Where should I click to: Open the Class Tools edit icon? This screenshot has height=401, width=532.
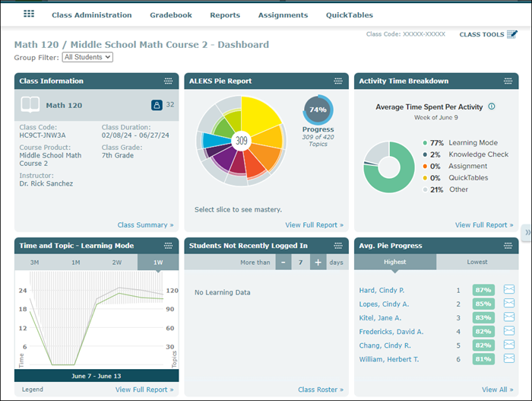[x=513, y=34]
